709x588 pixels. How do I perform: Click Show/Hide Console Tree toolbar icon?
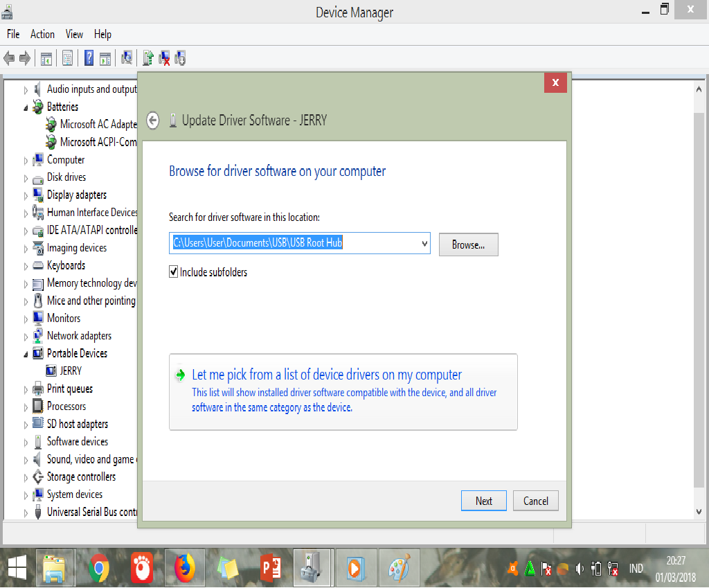click(x=46, y=58)
